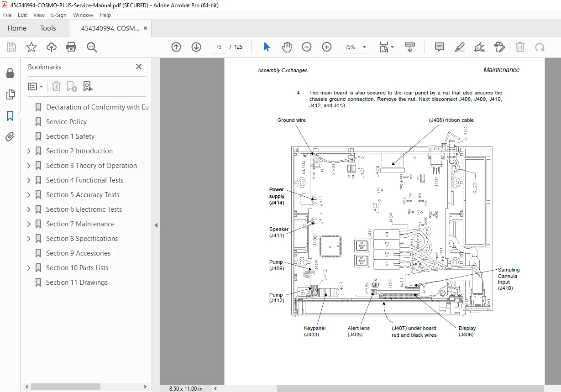Image resolution: width=561 pixels, height=392 pixels.
Task: Activate the Hand pan tool
Action: pyautogui.click(x=287, y=47)
